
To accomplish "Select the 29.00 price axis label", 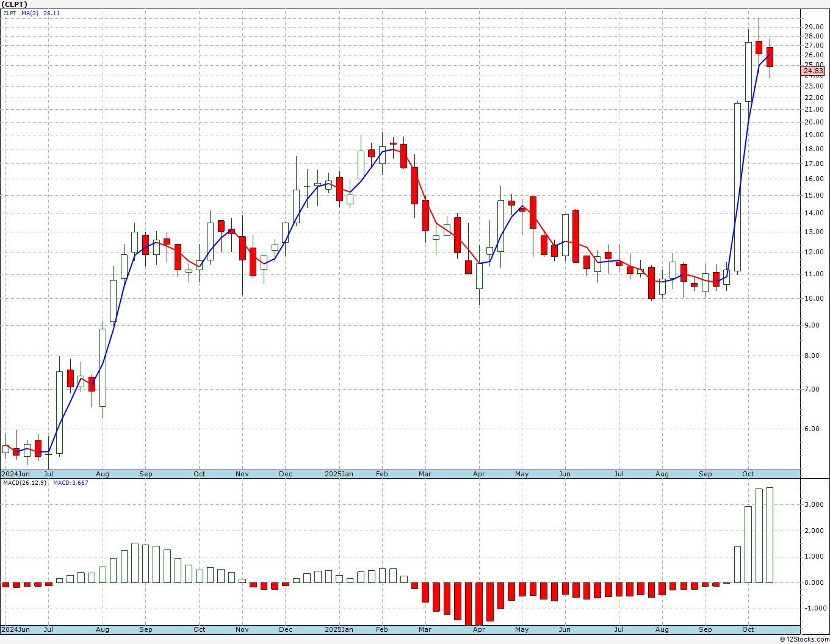I will pos(814,27).
